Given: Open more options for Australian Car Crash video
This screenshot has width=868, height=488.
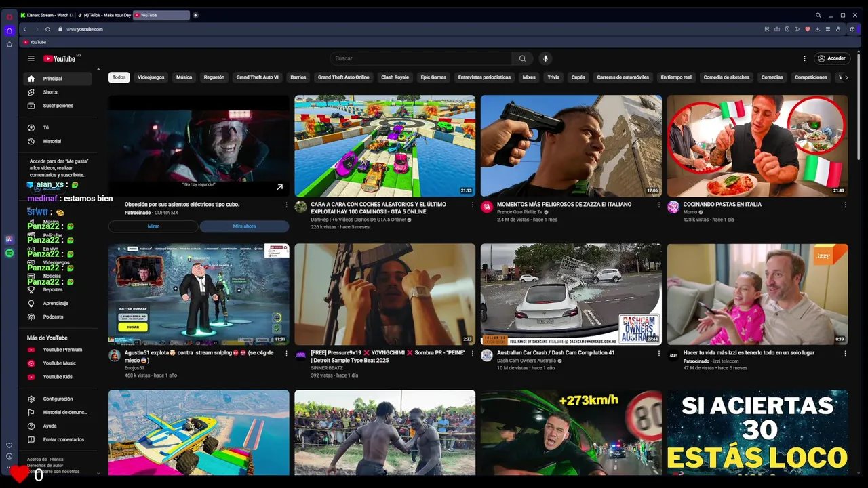Looking at the screenshot, I should [x=658, y=353].
